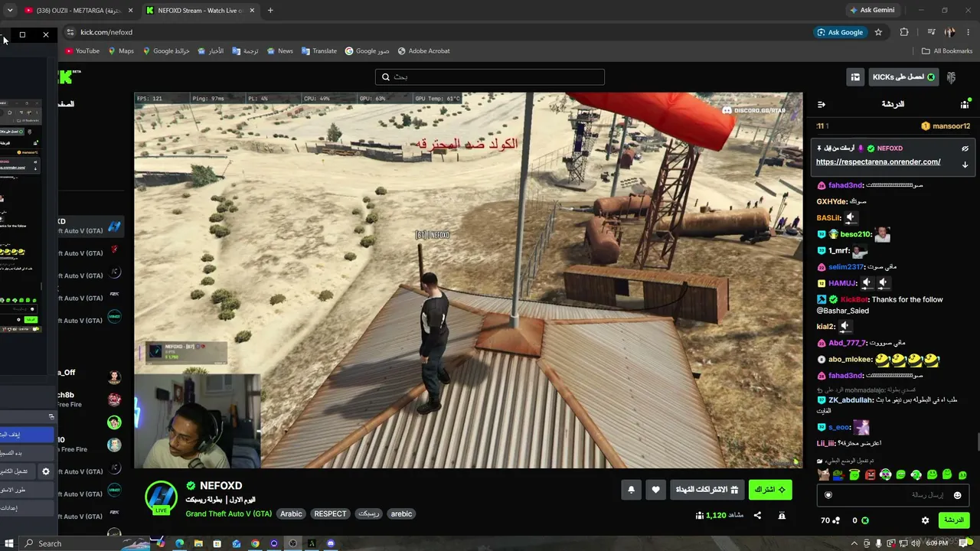Screen dimensions: 980x551
Task: Open ZK_abdullah's username in chat
Action: point(851,400)
